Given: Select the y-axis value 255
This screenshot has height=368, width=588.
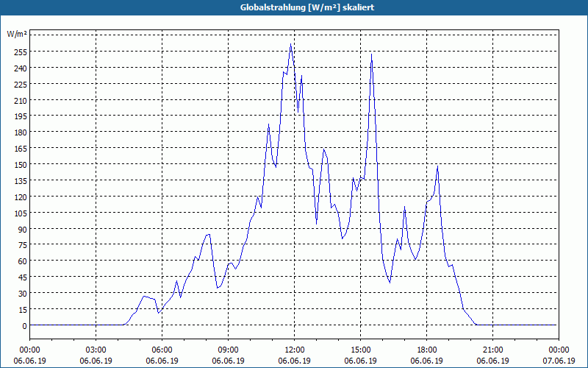Looking at the screenshot, I should pyautogui.click(x=21, y=52).
